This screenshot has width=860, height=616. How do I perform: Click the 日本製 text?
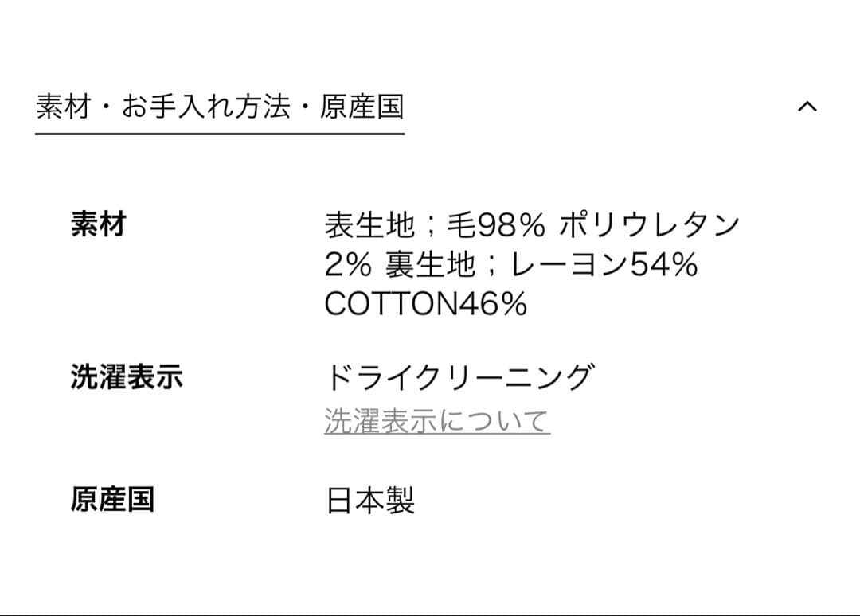(371, 500)
